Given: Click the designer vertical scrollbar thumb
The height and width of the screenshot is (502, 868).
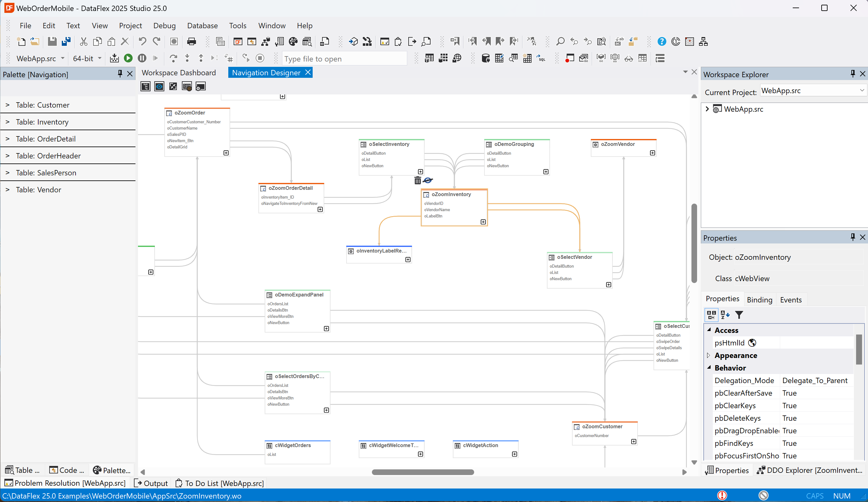Looking at the screenshot, I should (x=694, y=243).
